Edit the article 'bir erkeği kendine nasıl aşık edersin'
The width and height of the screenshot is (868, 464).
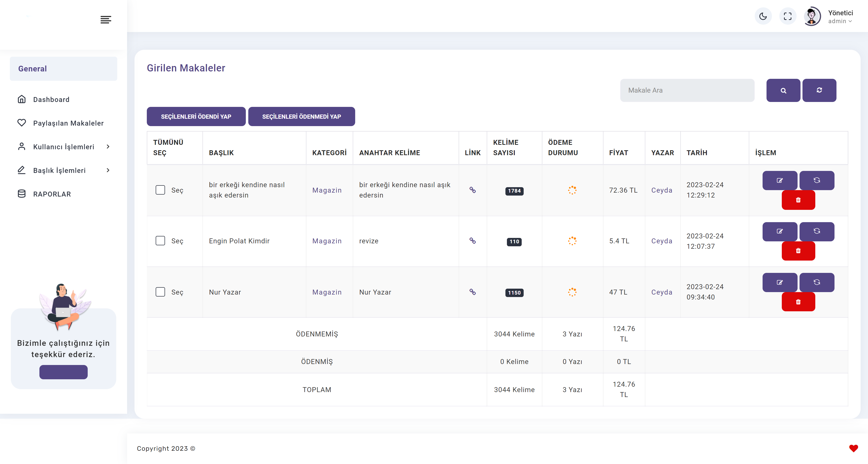(x=780, y=180)
